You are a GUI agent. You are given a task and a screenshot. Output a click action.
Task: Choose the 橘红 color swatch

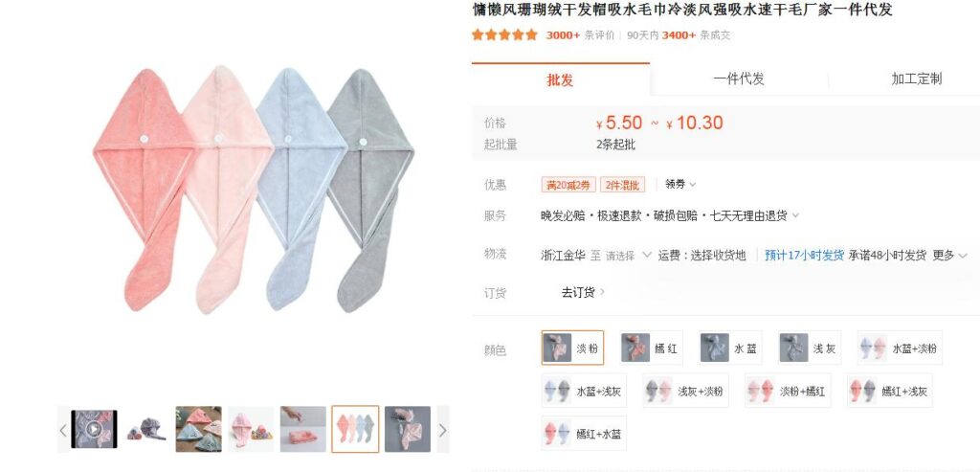point(651,348)
